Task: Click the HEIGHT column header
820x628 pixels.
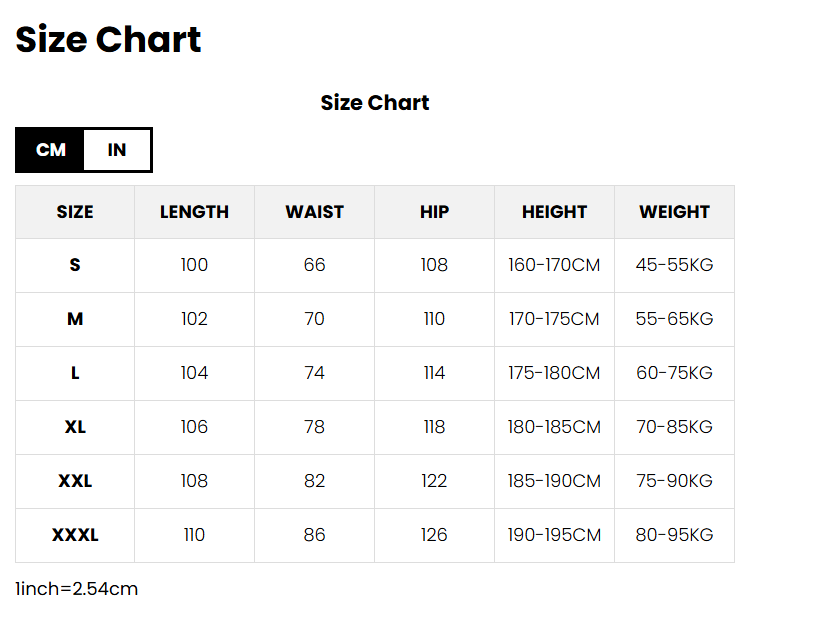Action: tap(554, 212)
